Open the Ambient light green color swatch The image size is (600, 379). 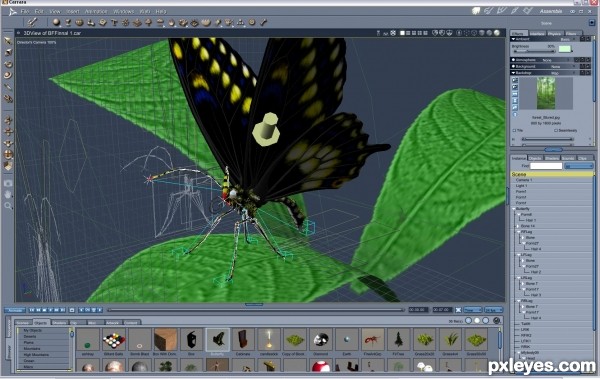pos(565,49)
